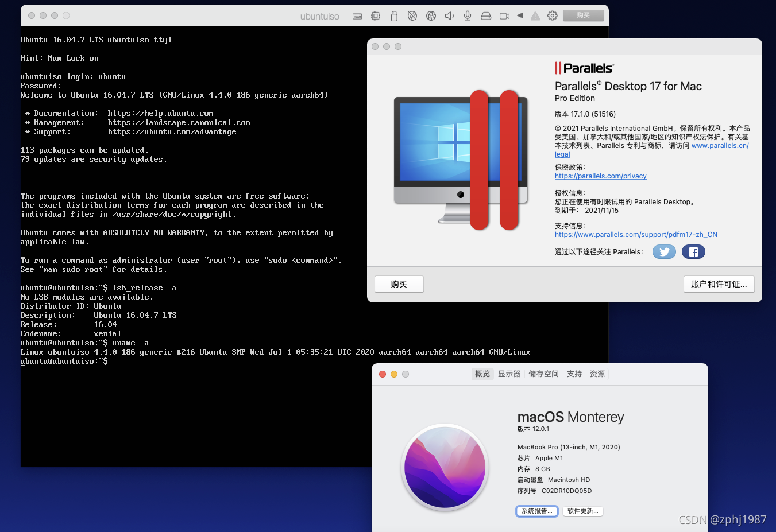This screenshot has width=776, height=532.
Task: Click the speaker sound icon in VM toolbar
Action: [449, 16]
